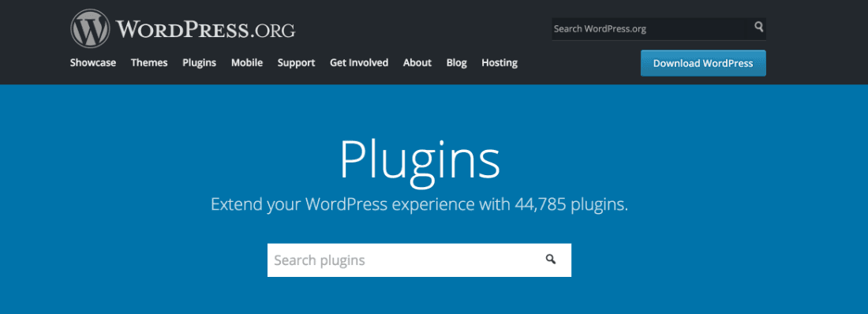Click the WordPress.org wordmark text
Image resolution: width=868 pixels, height=314 pixels.
205,29
